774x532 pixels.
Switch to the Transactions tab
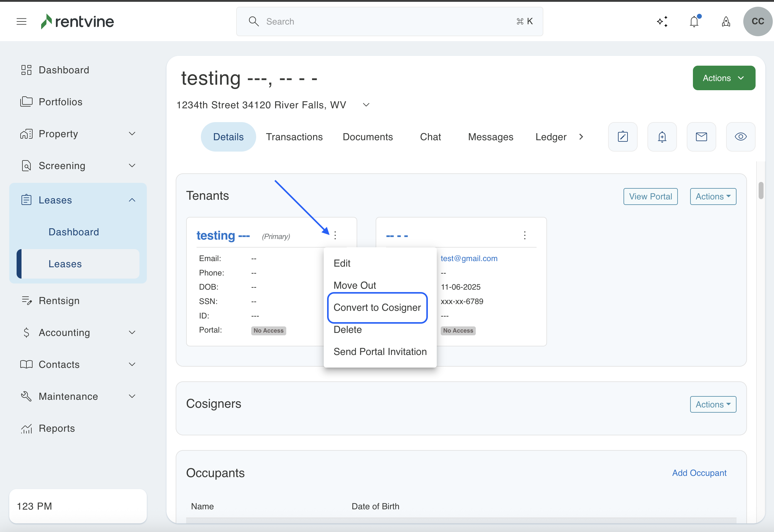tap(294, 137)
